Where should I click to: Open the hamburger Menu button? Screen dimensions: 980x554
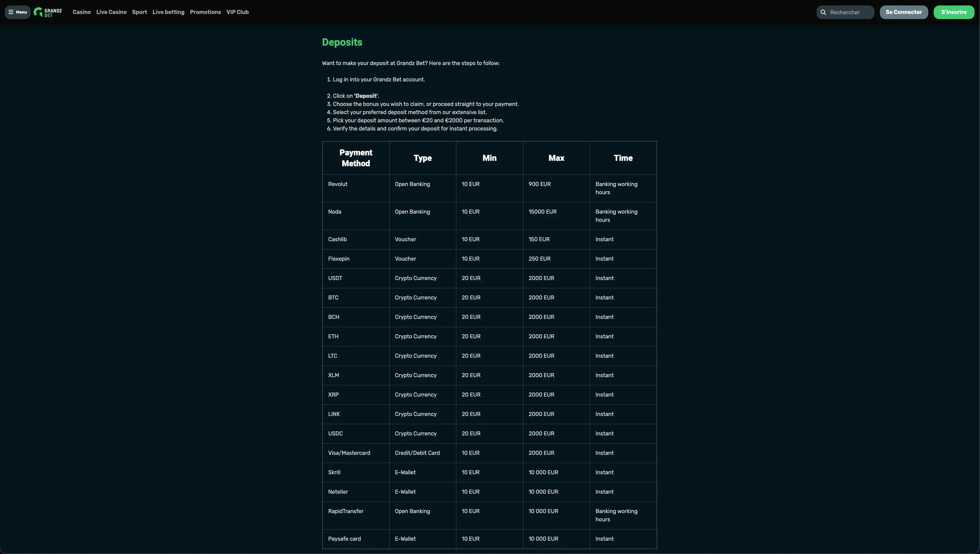click(x=17, y=12)
